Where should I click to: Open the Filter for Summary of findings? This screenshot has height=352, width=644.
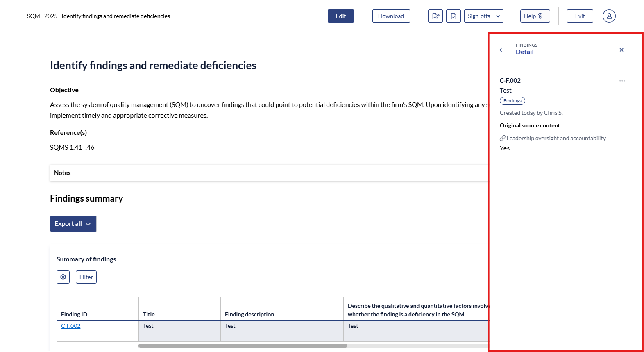(86, 277)
